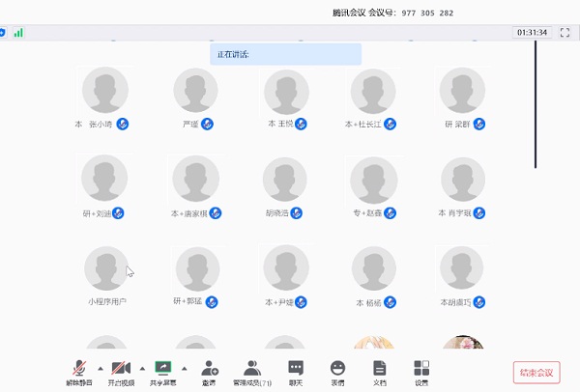580x392 pixels.
Task: Open 管理成员 member management panel
Action: point(251,368)
